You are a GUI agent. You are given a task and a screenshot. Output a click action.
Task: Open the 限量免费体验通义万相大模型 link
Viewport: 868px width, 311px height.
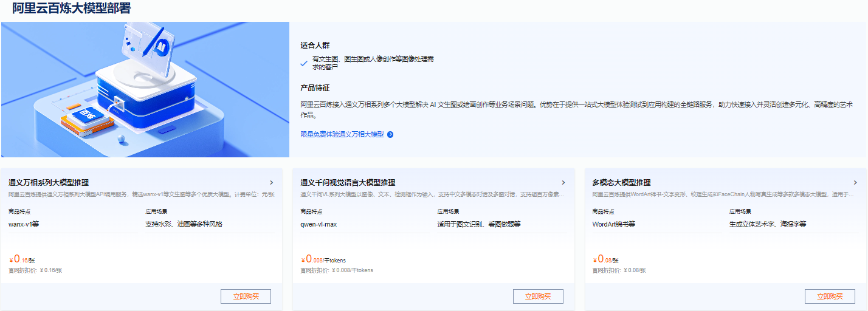pos(342,134)
